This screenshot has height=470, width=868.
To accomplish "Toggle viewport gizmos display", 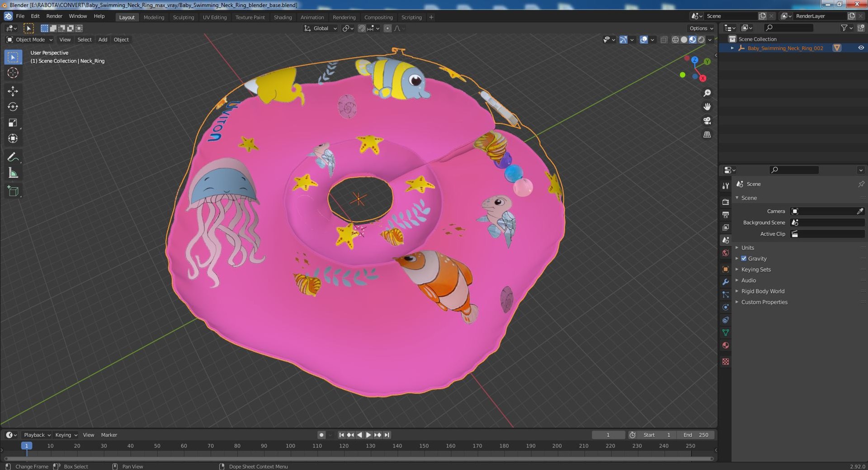I will coord(623,40).
